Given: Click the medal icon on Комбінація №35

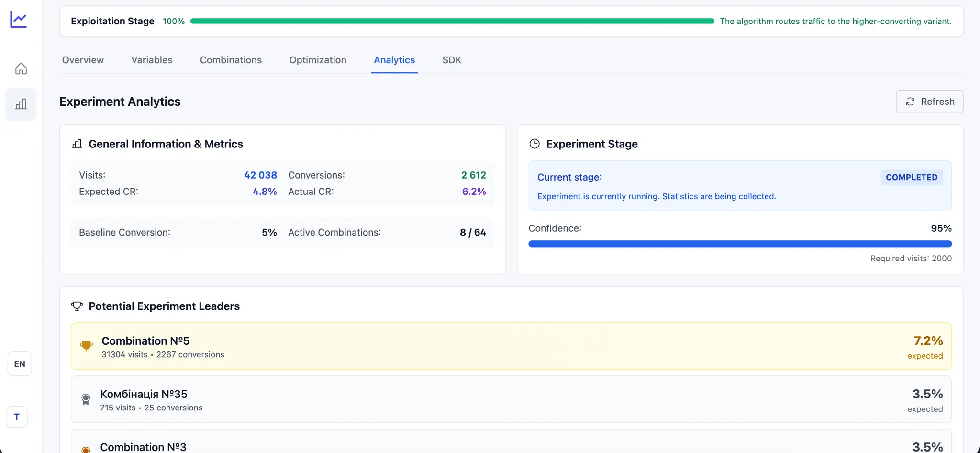Looking at the screenshot, I should pos(86,399).
